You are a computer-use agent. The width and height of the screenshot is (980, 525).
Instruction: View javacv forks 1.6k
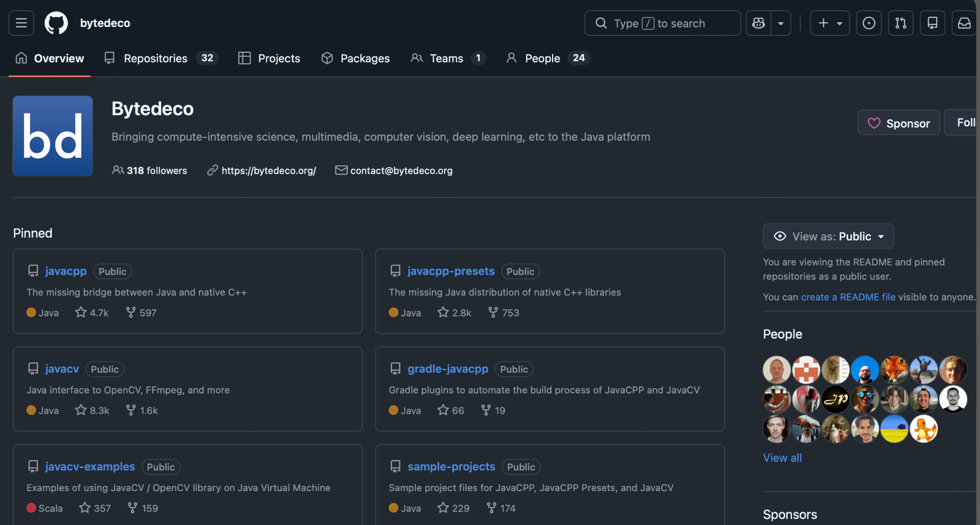click(x=142, y=410)
